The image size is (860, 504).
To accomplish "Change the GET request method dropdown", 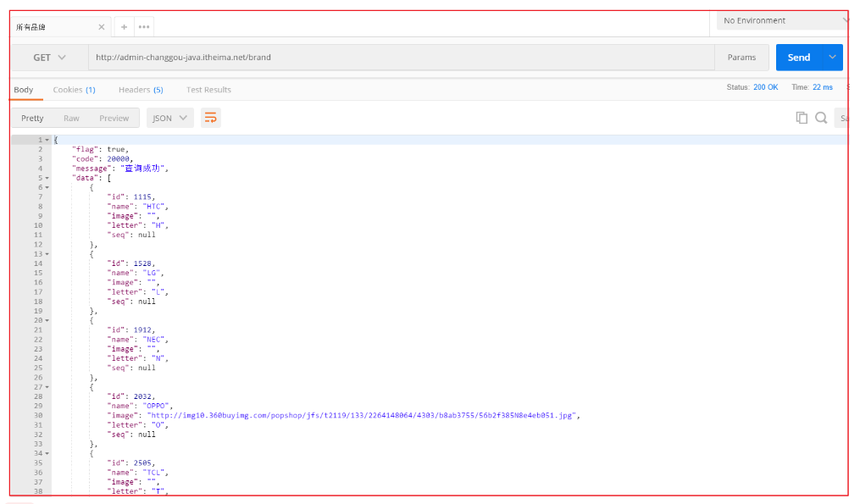I will click(49, 58).
